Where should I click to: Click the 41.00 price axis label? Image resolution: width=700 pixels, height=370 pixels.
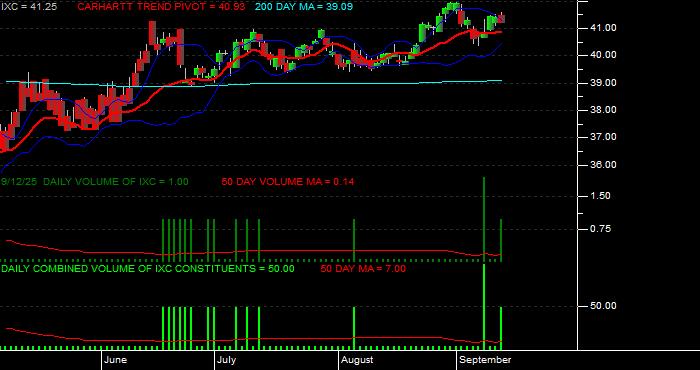click(x=604, y=28)
